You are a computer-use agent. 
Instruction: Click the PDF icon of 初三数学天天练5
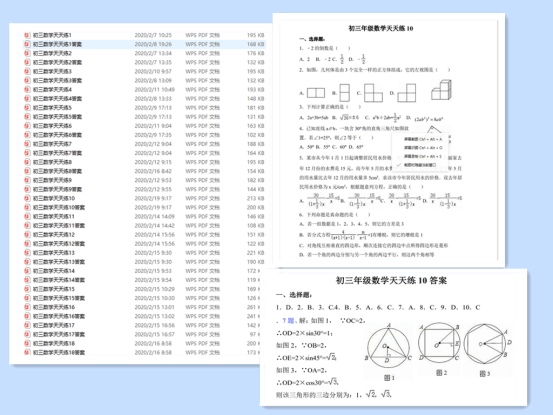27,108
